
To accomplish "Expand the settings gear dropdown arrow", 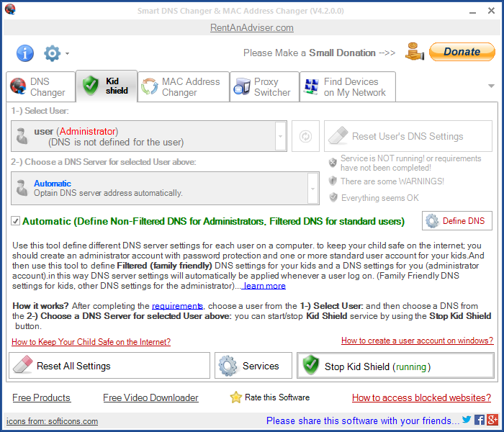I will 67,54.
